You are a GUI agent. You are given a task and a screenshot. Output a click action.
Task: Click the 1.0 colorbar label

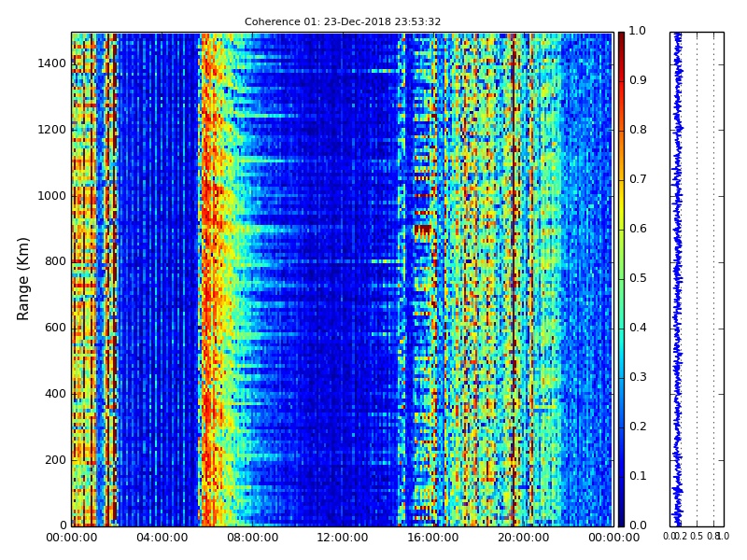[638, 31]
